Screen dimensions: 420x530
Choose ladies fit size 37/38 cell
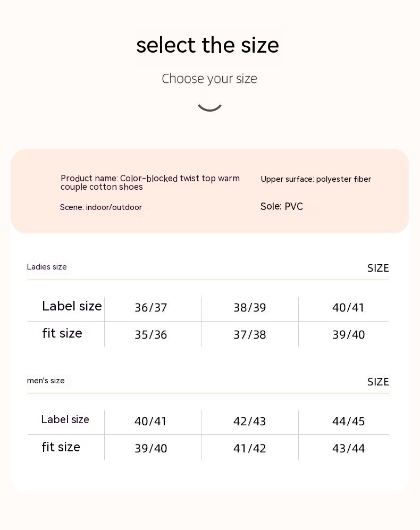click(250, 335)
